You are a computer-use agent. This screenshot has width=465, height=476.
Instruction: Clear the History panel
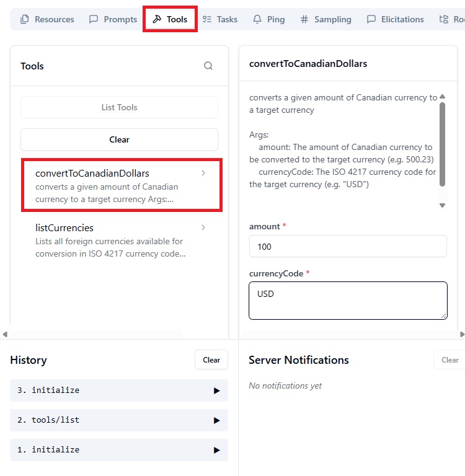(x=211, y=359)
